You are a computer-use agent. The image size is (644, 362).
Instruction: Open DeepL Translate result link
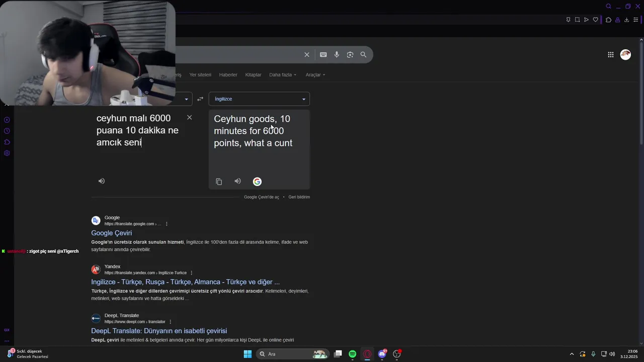tap(159, 331)
